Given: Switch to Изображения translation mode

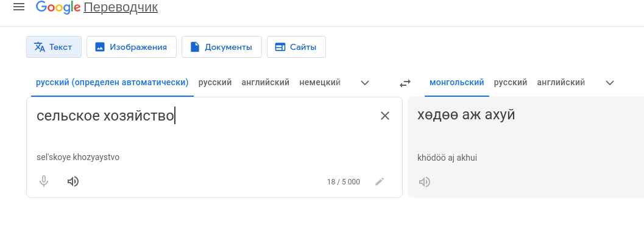Looking at the screenshot, I should 131,47.
